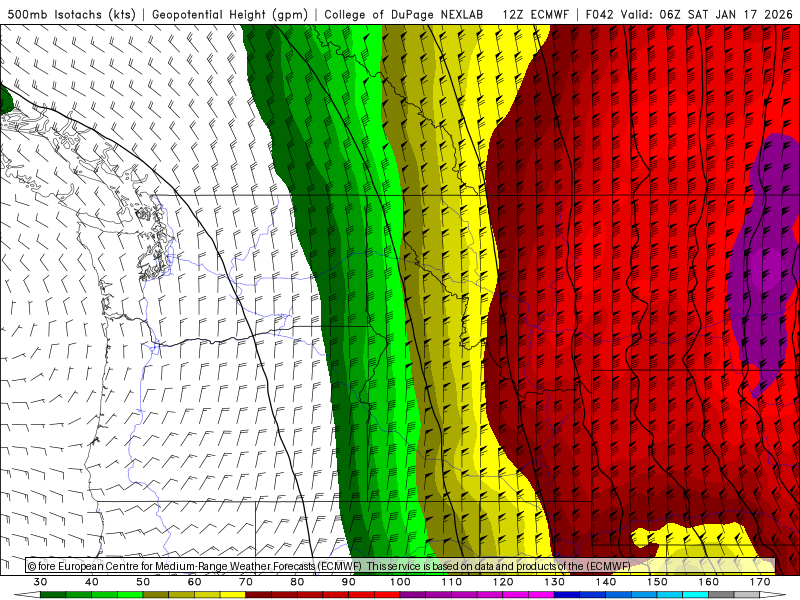Click the left arrow end of the color bar

pyautogui.click(x=27, y=595)
